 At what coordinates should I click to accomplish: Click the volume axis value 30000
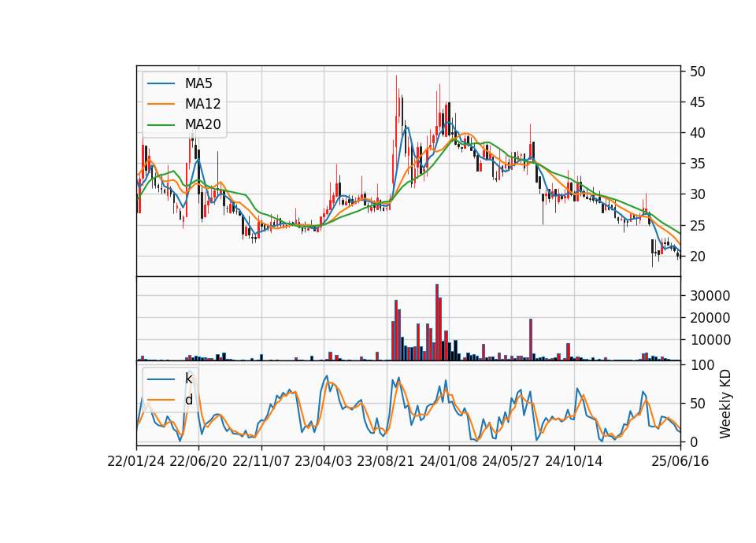pyautogui.click(x=710, y=296)
